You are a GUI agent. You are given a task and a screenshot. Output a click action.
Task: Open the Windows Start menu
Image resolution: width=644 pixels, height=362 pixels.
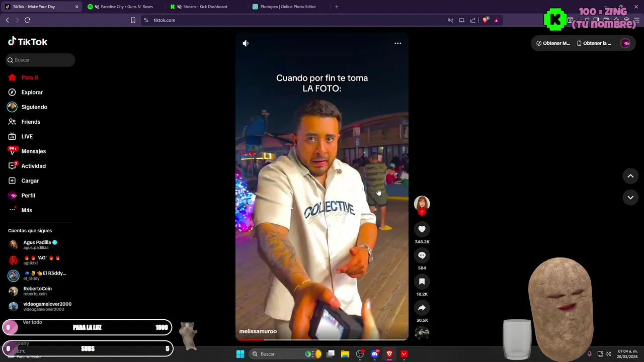tap(240, 354)
